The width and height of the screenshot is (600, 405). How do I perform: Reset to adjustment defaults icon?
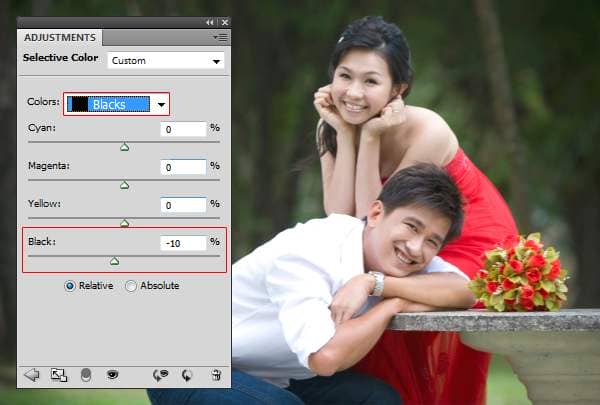(x=187, y=375)
